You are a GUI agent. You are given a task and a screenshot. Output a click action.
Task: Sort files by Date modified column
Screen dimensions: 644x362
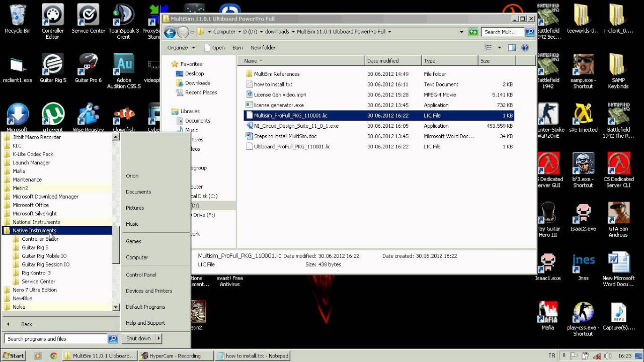tap(393, 61)
